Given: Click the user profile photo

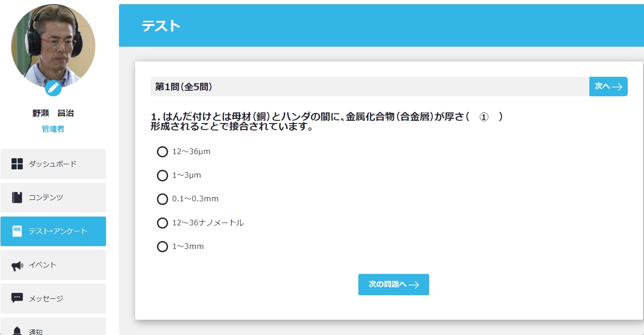Looking at the screenshot, I should click(53, 44).
